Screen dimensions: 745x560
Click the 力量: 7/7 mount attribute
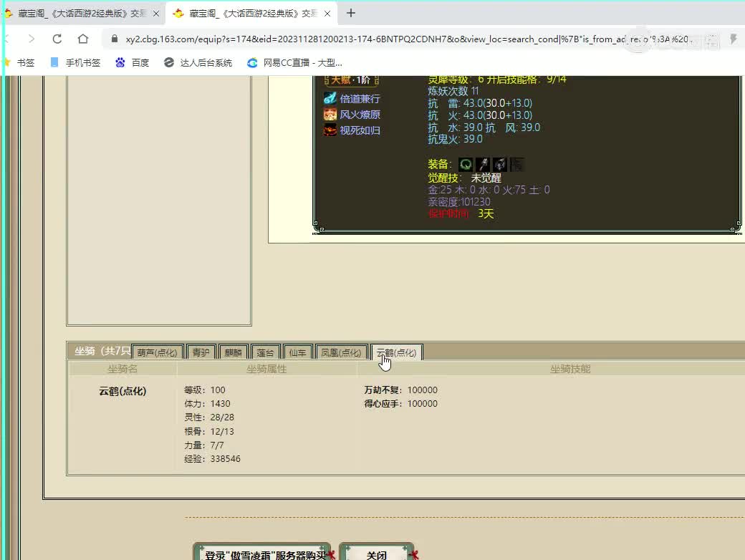coord(203,445)
